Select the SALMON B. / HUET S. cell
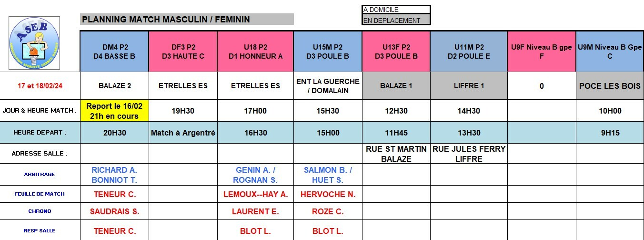 pos(328,175)
